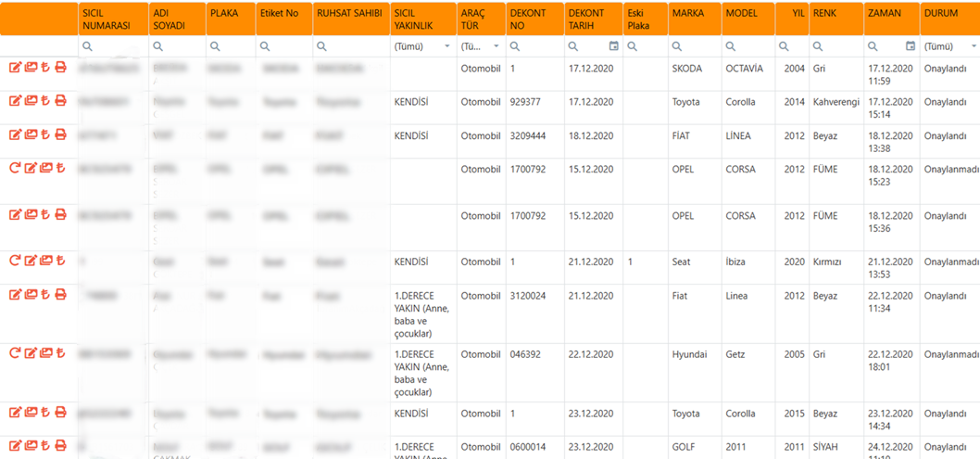Click the PLAKA column header
980x459 pixels.
point(224,14)
